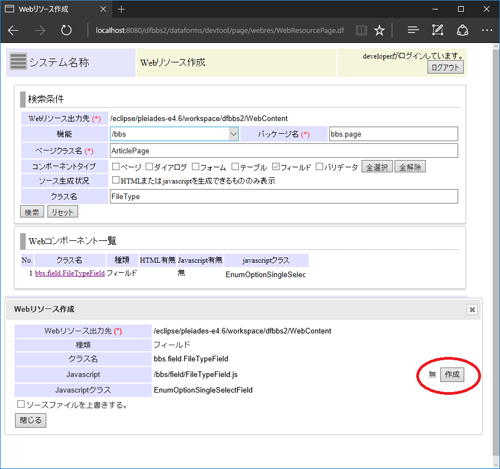Viewport: 500px width, 469px height.
Task: Click the クラス名 field with FileType
Action: (x=284, y=196)
